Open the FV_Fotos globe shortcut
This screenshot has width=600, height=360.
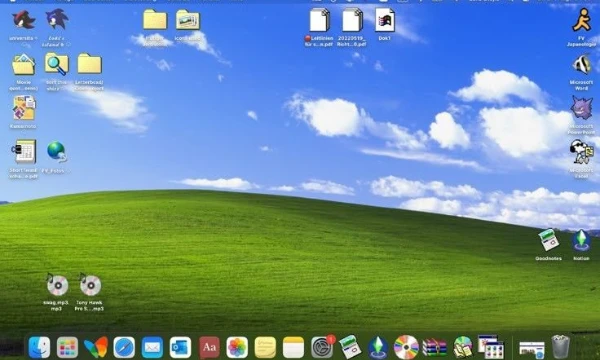57,152
